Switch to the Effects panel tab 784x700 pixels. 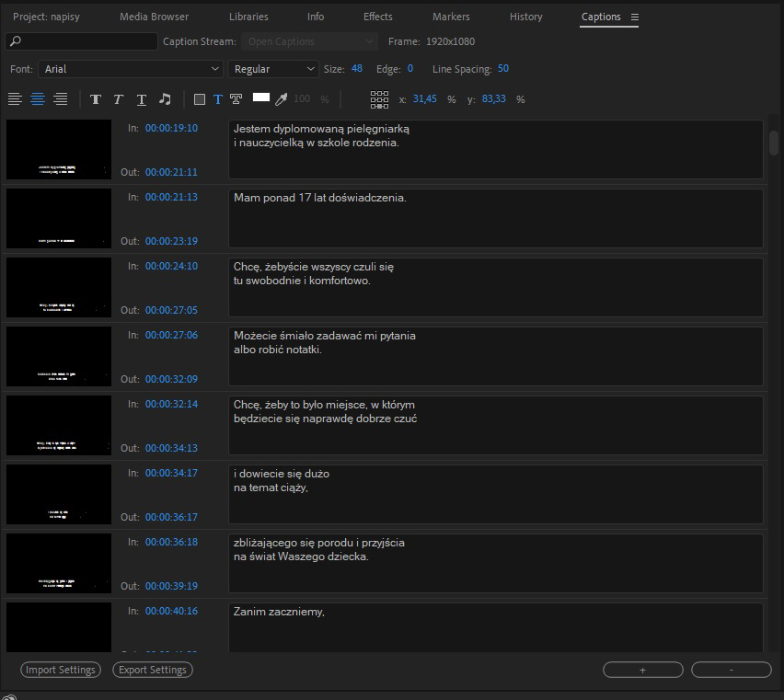(377, 17)
